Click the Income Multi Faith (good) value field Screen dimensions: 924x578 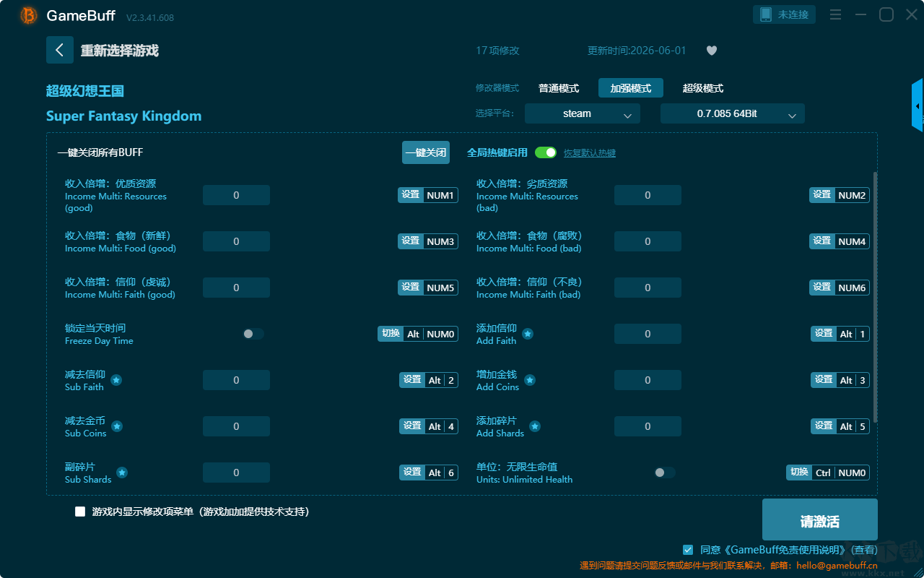(236, 288)
